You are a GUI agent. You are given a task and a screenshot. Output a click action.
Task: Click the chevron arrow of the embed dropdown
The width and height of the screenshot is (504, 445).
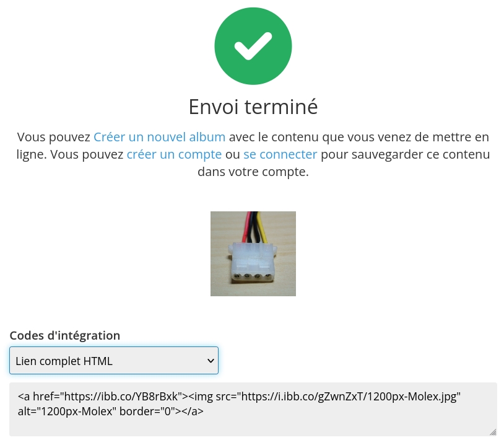210,361
